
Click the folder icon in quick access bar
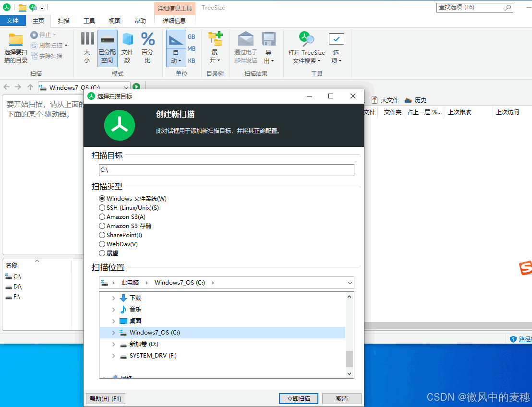(23, 8)
